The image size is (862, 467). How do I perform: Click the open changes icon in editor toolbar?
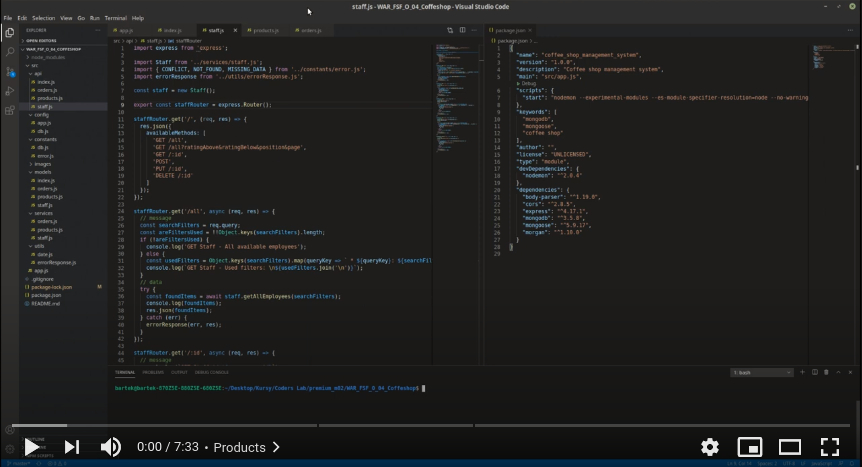(x=450, y=30)
